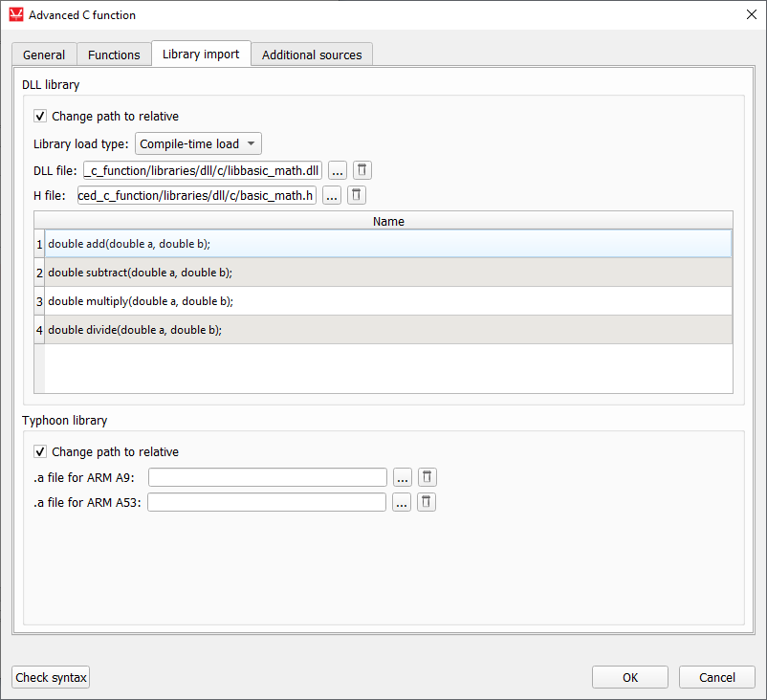Go to Additional sources tab
Image resolution: width=767 pixels, height=700 pixels.
(x=312, y=55)
